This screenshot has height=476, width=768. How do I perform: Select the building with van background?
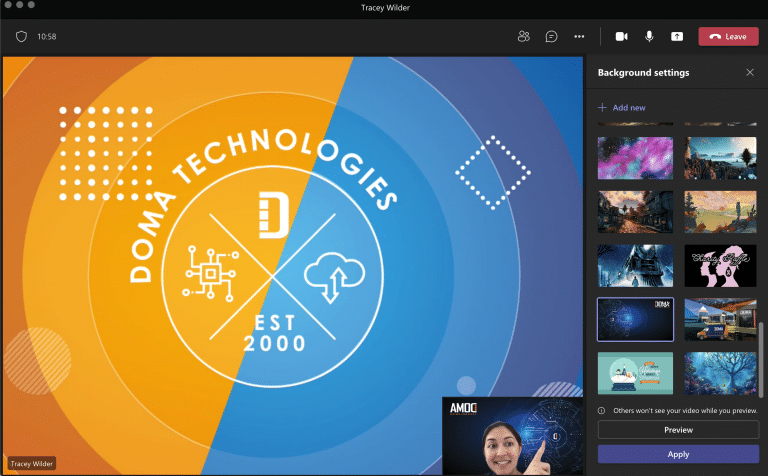click(x=720, y=319)
